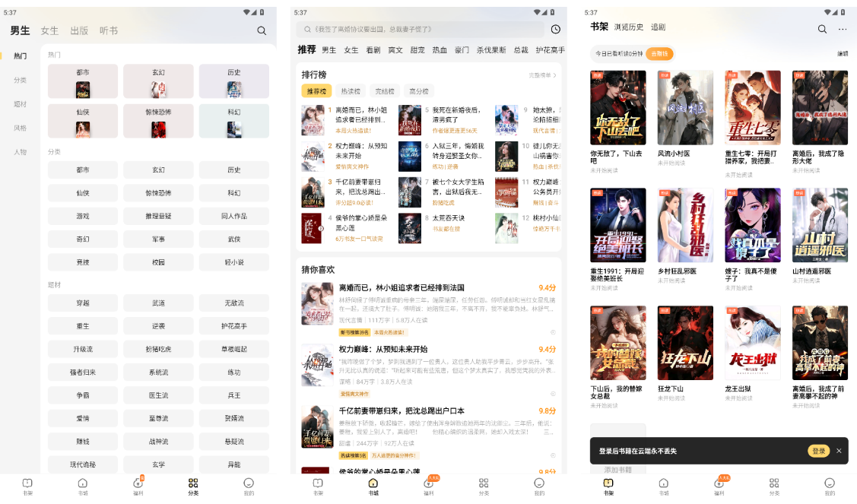Tap the magnifier search icon on the 书架 page
The image size is (857, 504).
pos(822,27)
